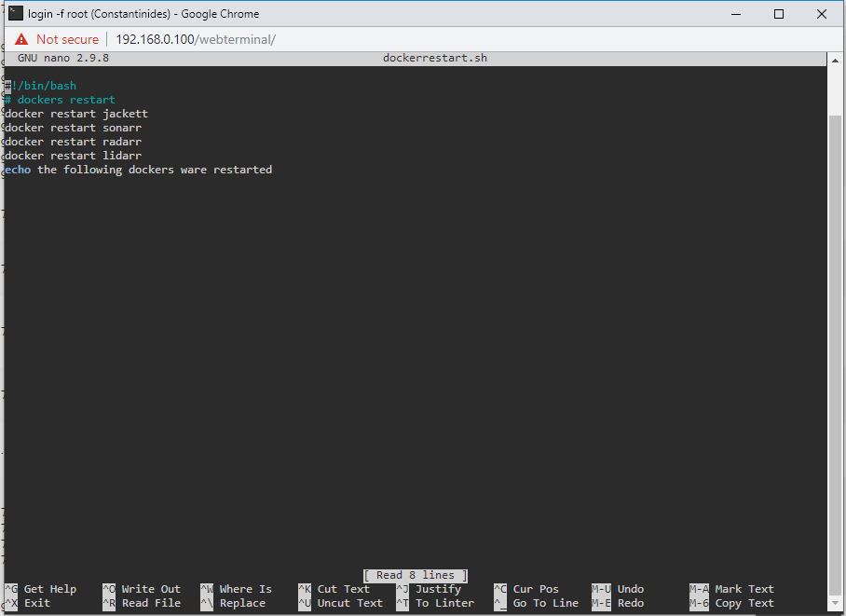Click the M-6 Copy Text shortcut

(731, 603)
